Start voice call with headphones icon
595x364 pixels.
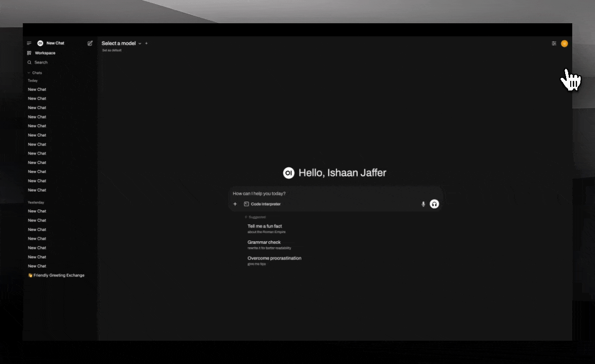tap(434, 204)
